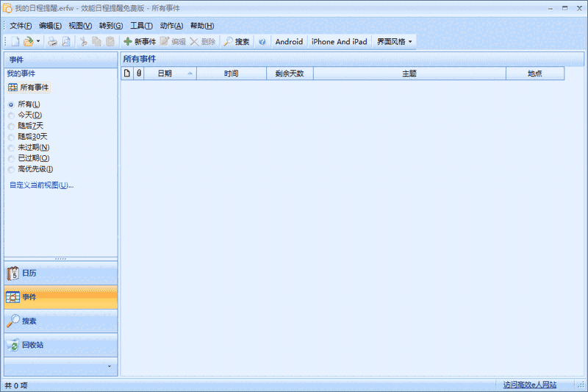Click the Print preview icon
This screenshot has width=588, height=392.
click(x=66, y=42)
